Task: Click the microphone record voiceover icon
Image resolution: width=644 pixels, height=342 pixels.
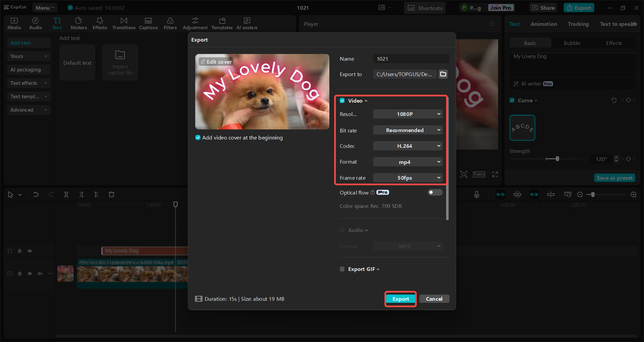Action: (x=476, y=195)
